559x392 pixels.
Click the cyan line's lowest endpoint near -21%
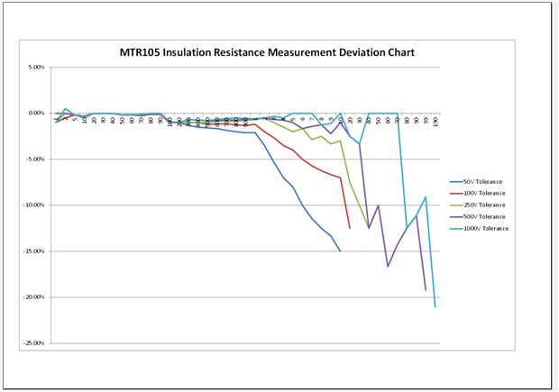(x=435, y=307)
